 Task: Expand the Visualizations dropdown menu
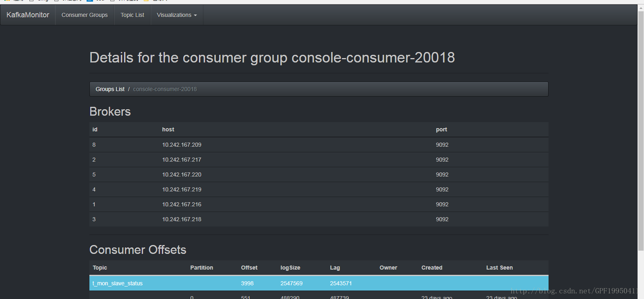(177, 15)
